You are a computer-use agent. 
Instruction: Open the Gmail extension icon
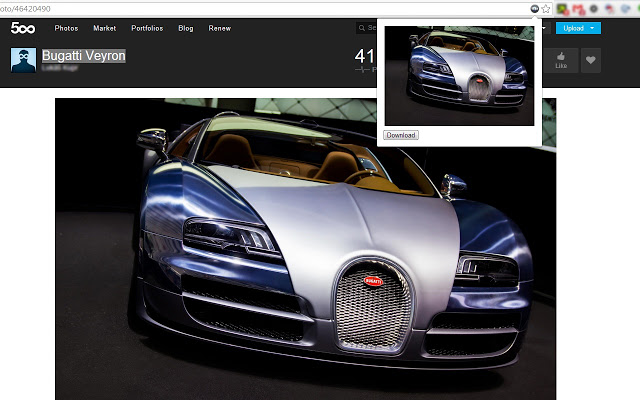pos(578,9)
